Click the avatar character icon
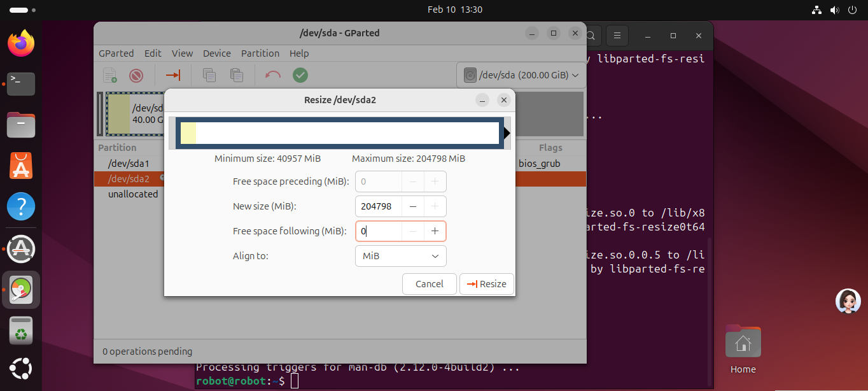The width and height of the screenshot is (868, 391). click(x=848, y=301)
